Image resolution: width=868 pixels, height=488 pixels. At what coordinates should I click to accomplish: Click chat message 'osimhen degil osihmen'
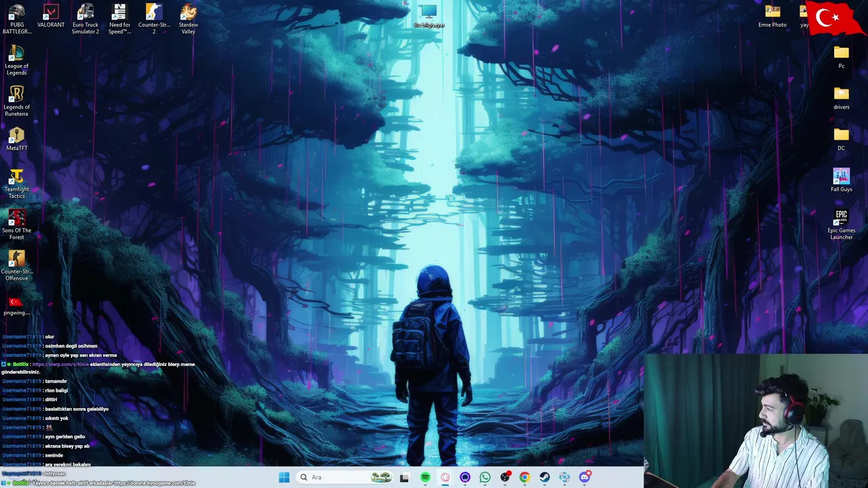tap(71, 346)
